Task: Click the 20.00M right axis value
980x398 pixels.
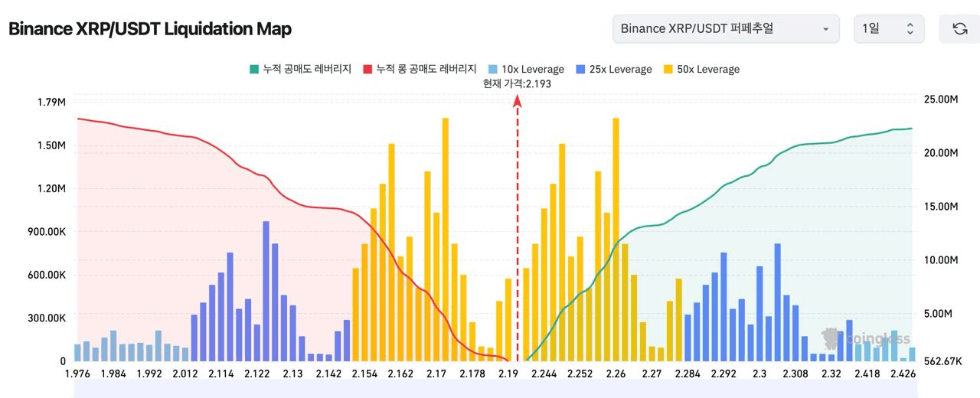Action: 942,153
